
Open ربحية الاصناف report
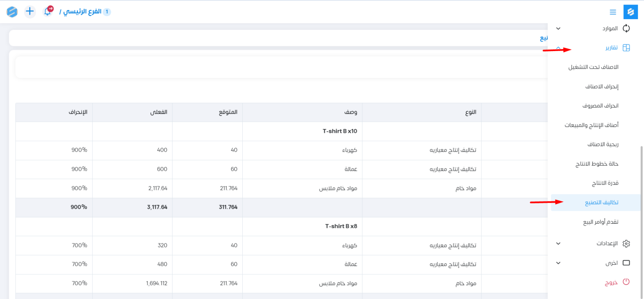(x=603, y=144)
